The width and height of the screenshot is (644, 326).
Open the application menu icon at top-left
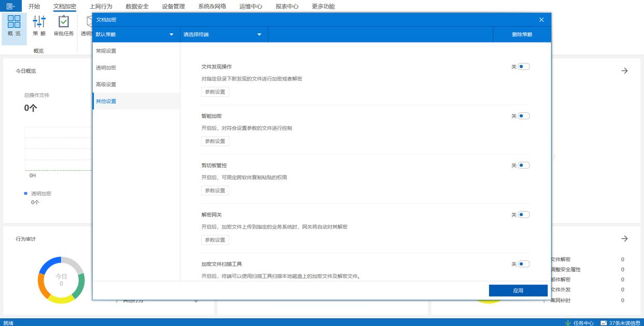(x=10, y=6)
